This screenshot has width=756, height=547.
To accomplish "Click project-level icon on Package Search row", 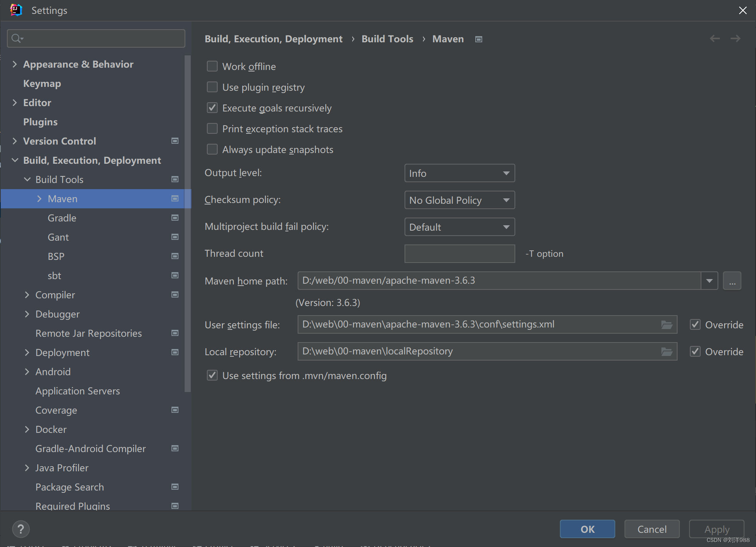I will click(x=175, y=487).
